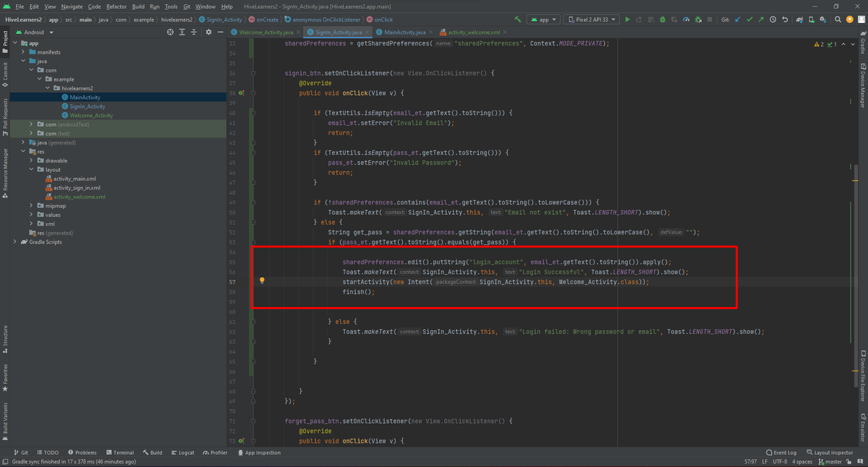Open Project panel gear options
This screenshot has width=868, height=467.
208,32
